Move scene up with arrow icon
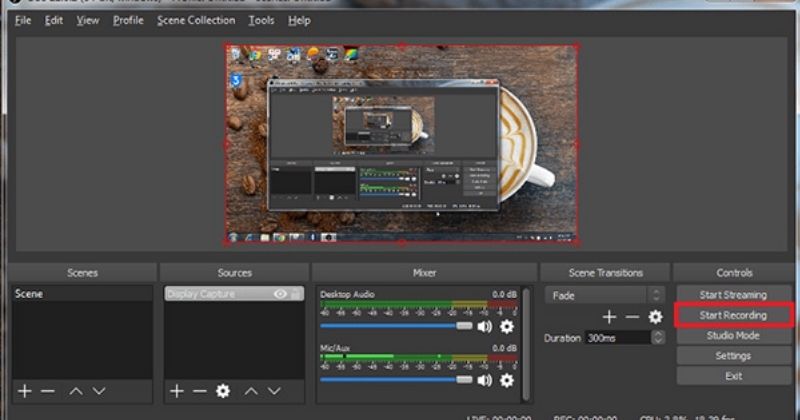 76,391
